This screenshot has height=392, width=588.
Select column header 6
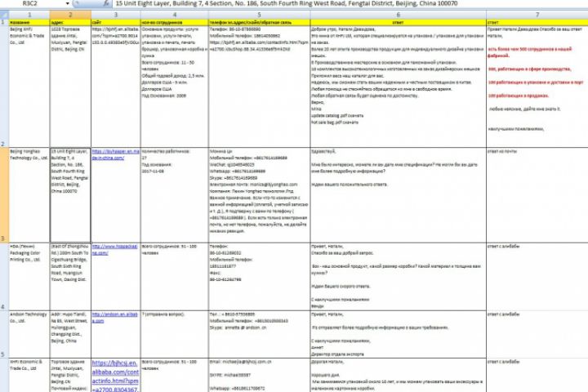pyautogui.click(x=399, y=15)
